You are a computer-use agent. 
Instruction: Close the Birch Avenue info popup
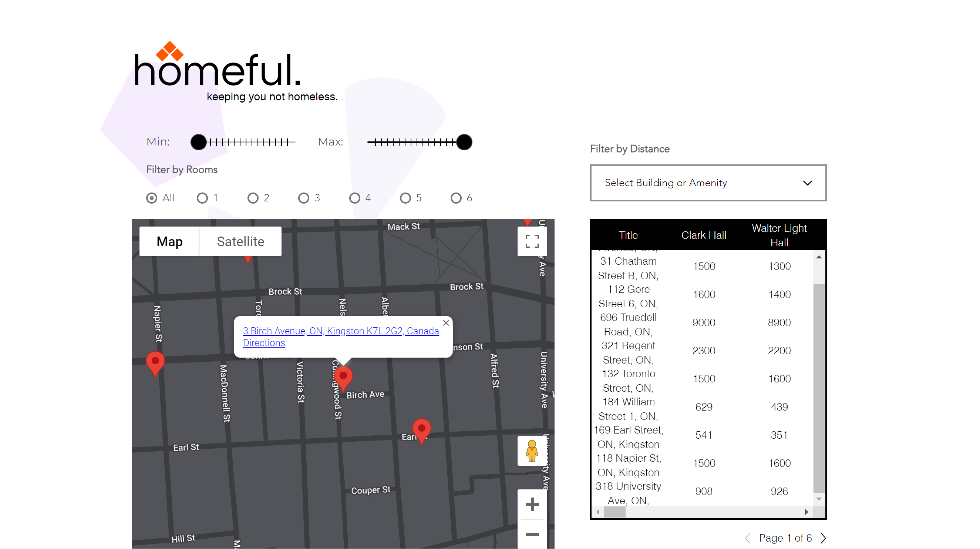pyautogui.click(x=446, y=323)
